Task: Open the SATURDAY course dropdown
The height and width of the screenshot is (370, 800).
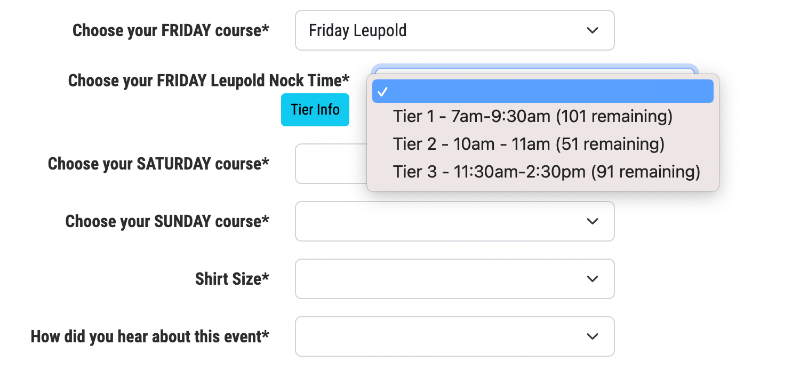Action: (x=331, y=164)
